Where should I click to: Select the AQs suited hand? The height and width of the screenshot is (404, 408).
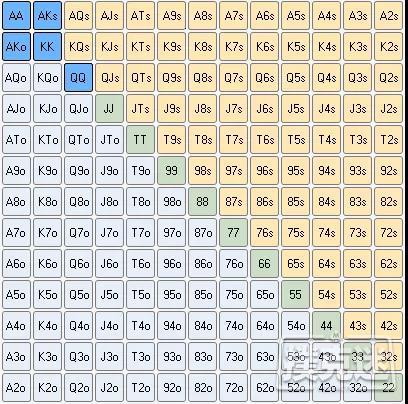79,16
